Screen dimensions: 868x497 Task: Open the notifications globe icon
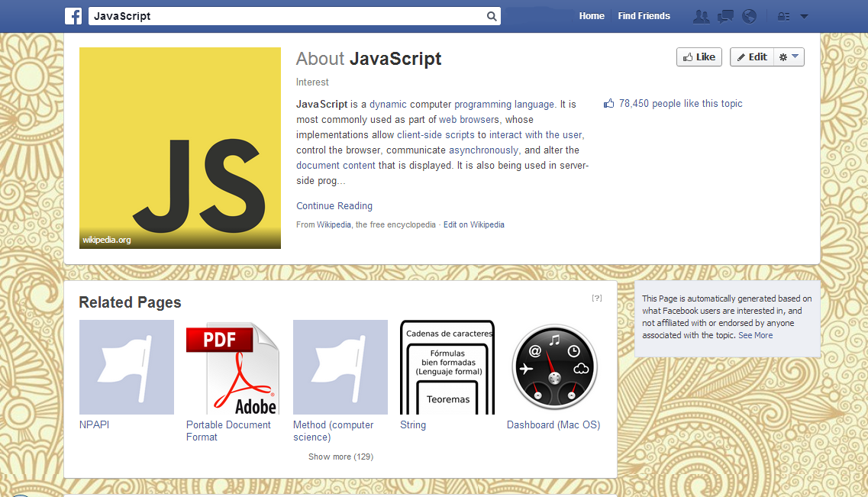click(x=749, y=17)
